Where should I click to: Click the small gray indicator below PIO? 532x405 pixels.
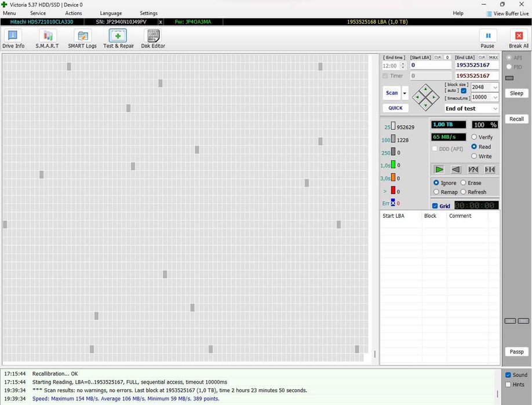(509, 78)
